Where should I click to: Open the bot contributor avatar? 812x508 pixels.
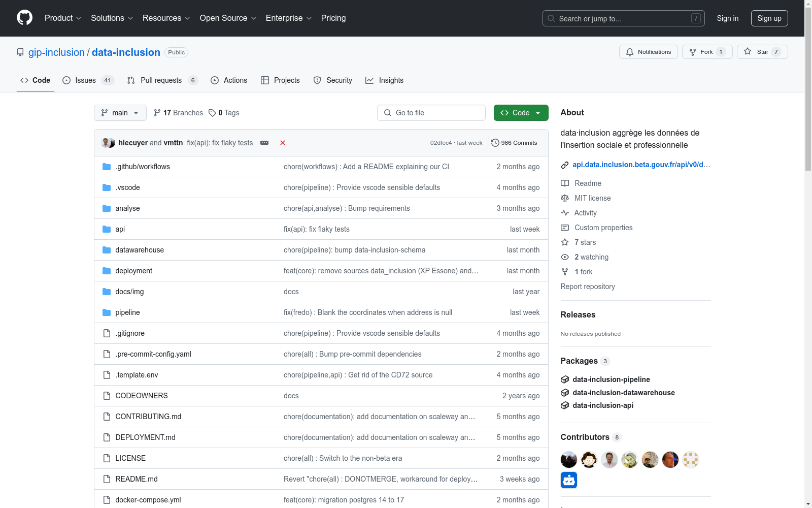(569, 480)
